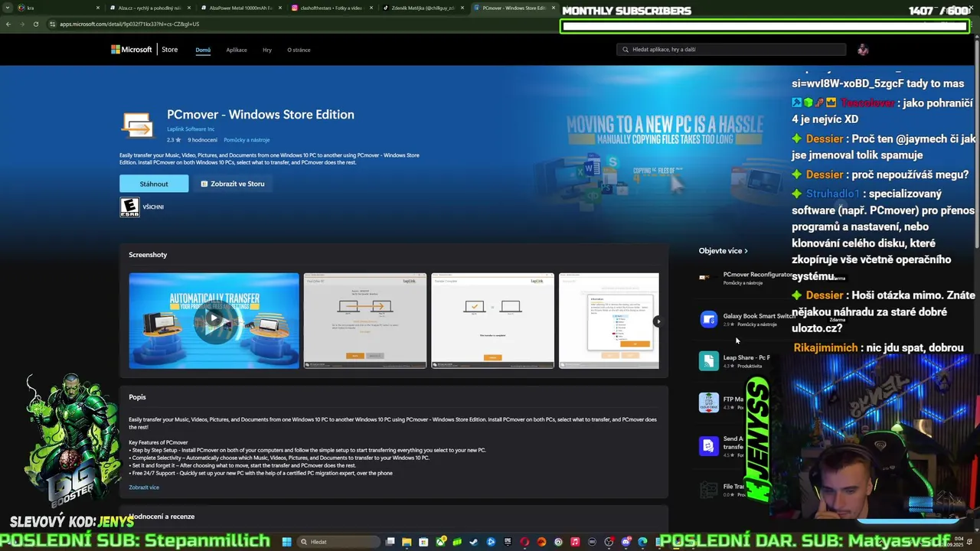Click the Hodnocení a recenze heading
Viewport: 980px width, 551px height.
coord(162,517)
